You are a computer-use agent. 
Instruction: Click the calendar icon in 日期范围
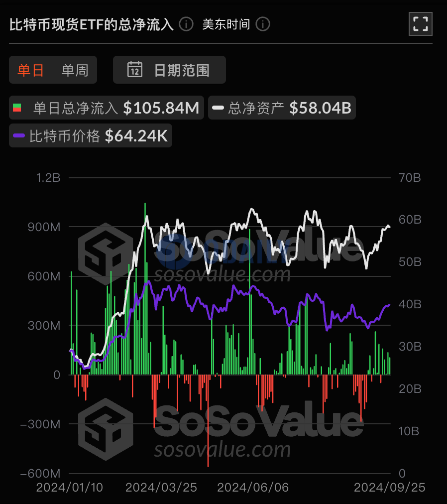[135, 69]
